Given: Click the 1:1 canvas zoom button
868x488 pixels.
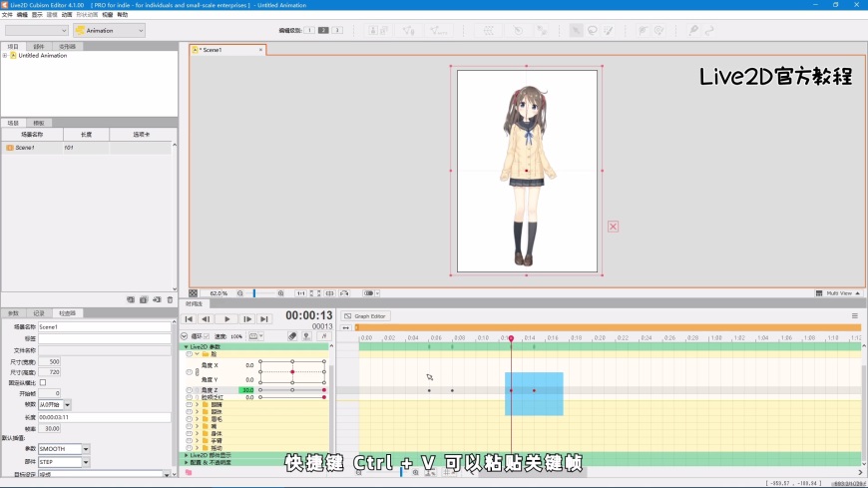Looking at the screenshot, I should click(300, 293).
